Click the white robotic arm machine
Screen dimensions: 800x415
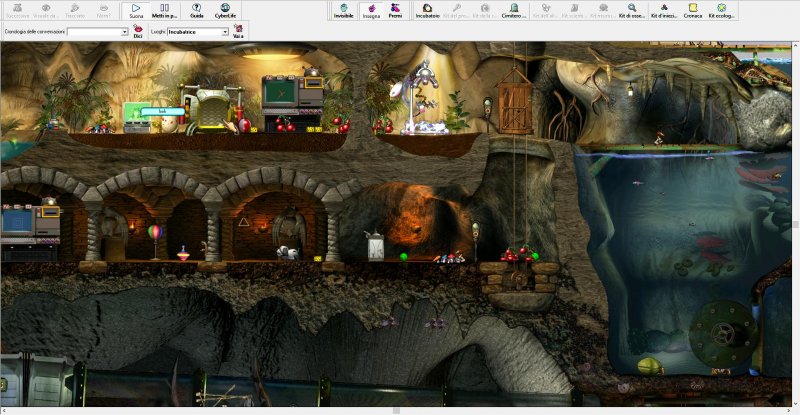coord(421,97)
